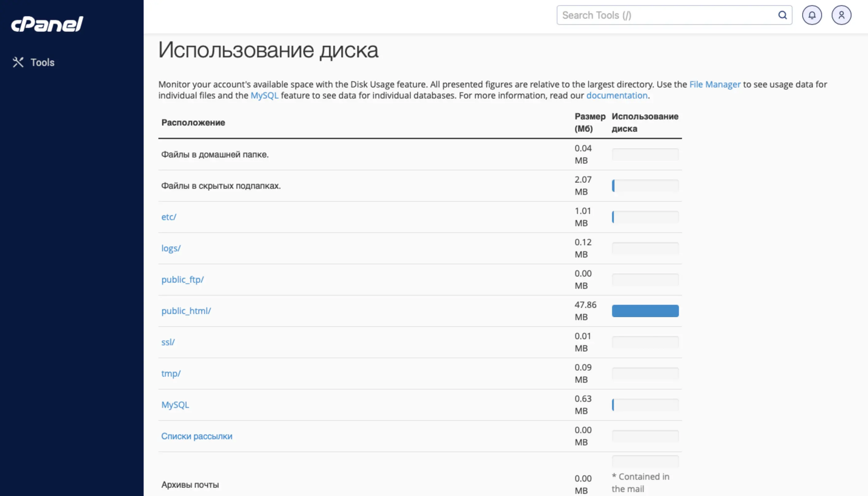Click the usage bar for hidden subfolders row

[645, 186]
